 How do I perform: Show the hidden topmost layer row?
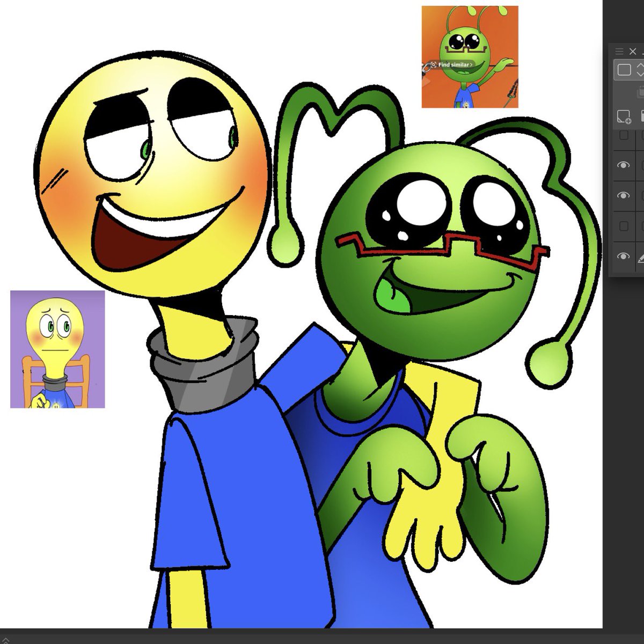pyautogui.click(x=624, y=136)
